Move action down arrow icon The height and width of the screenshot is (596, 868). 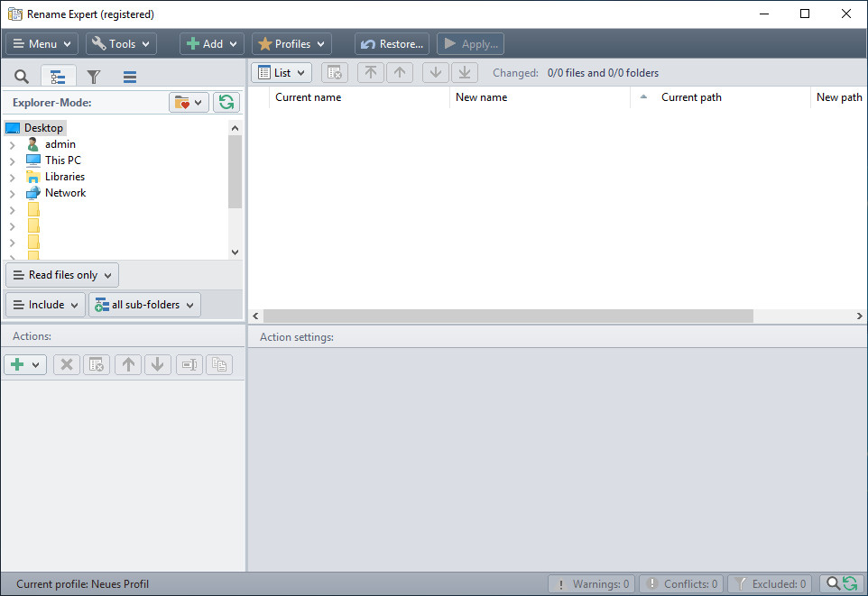coord(158,364)
